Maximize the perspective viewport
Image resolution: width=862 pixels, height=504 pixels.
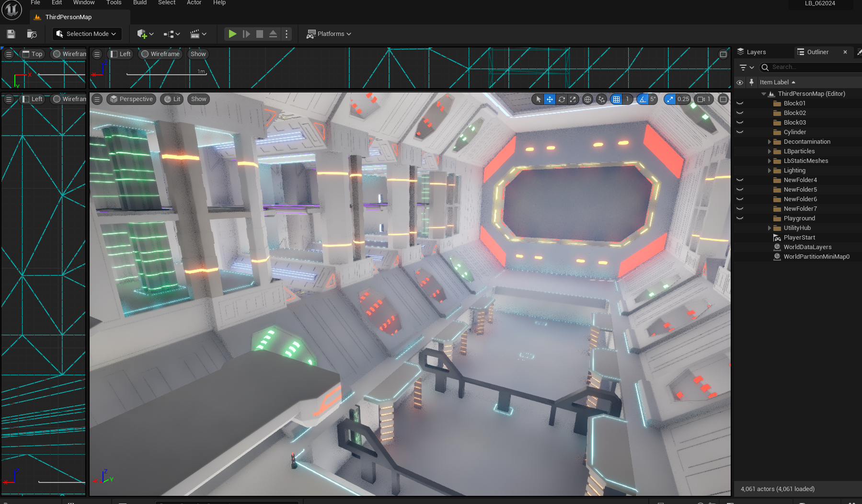(x=723, y=99)
